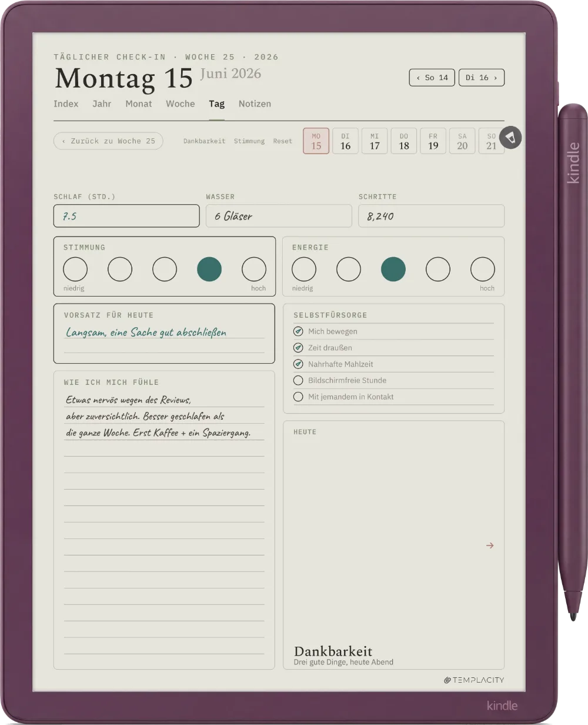Open the Dankbarkeit heading link

point(333,651)
